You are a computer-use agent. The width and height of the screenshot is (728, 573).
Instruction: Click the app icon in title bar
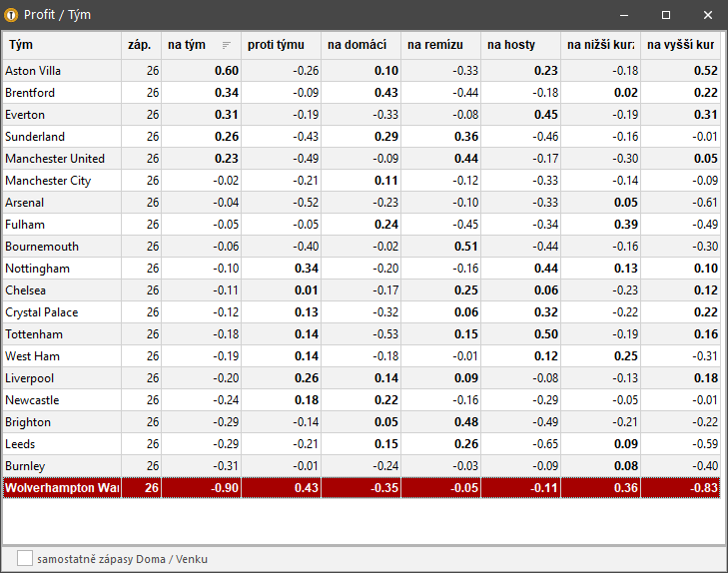pos(12,15)
